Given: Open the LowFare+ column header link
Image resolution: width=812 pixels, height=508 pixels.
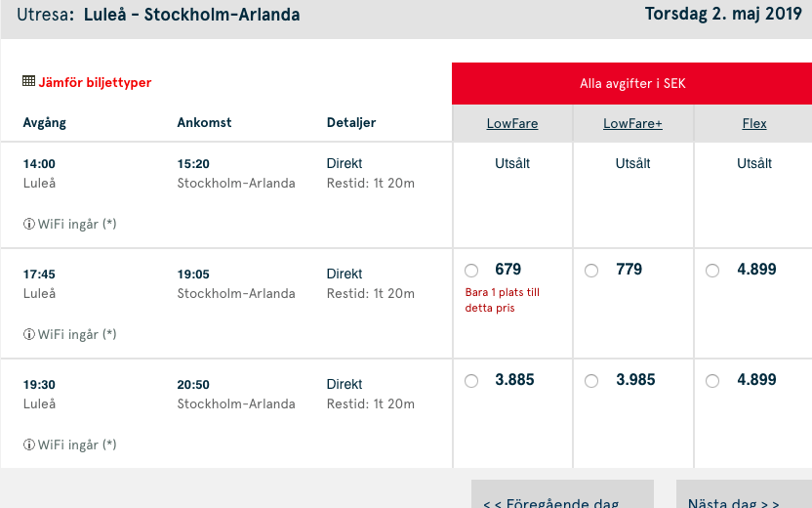Looking at the screenshot, I should (x=632, y=124).
